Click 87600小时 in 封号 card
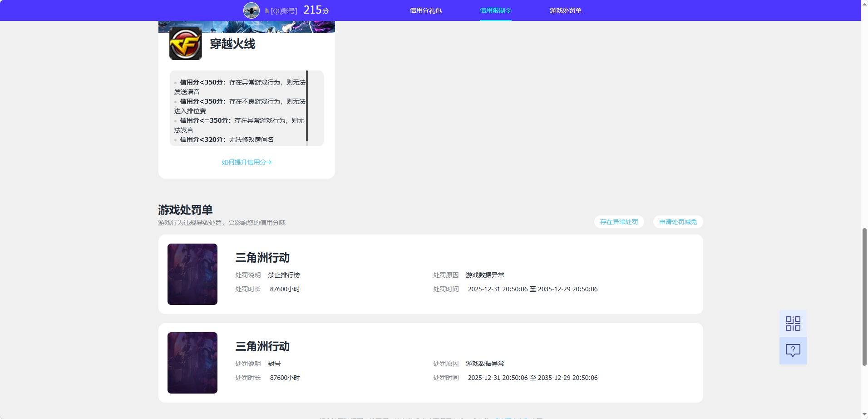 point(285,378)
